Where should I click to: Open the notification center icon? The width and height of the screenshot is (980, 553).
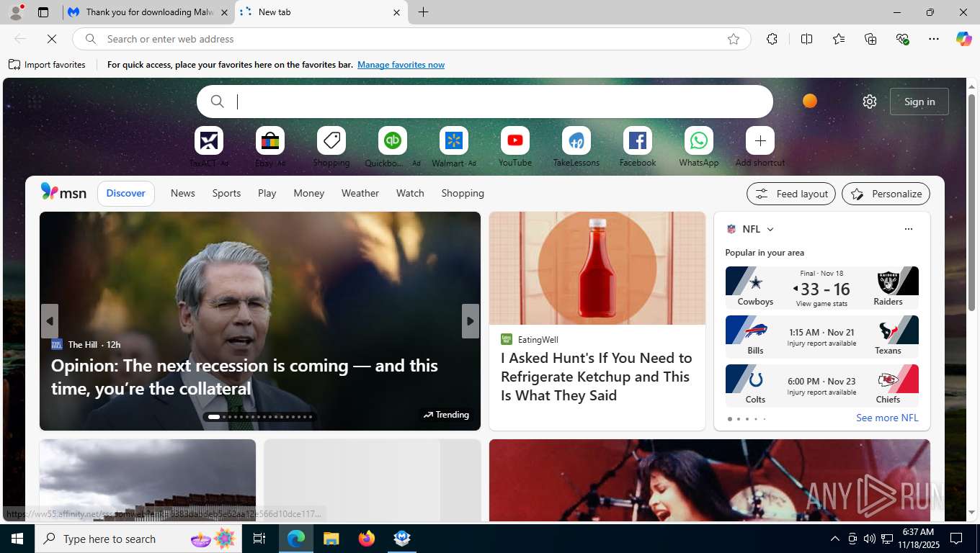pos(956,539)
